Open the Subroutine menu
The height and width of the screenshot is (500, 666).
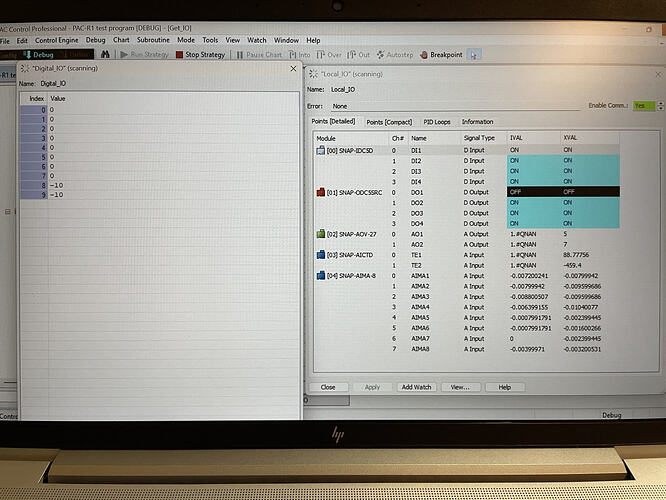point(153,40)
